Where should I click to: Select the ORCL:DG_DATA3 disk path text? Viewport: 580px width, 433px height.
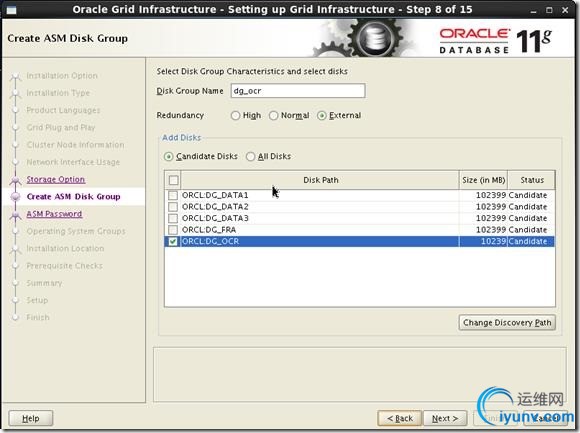pos(215,218)
